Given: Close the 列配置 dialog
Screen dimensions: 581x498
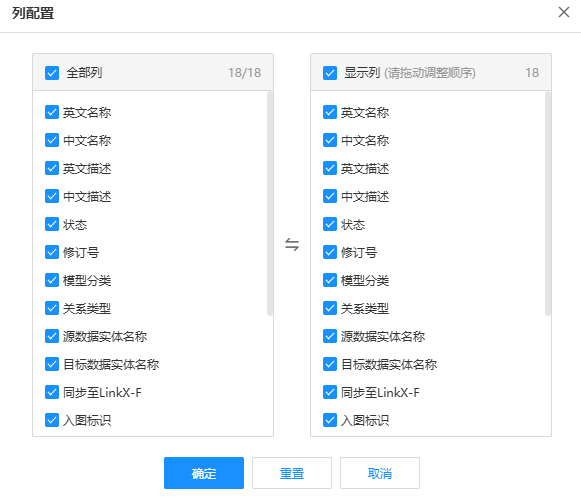Looking at the screenshot, I should click(x=564, y=12).
